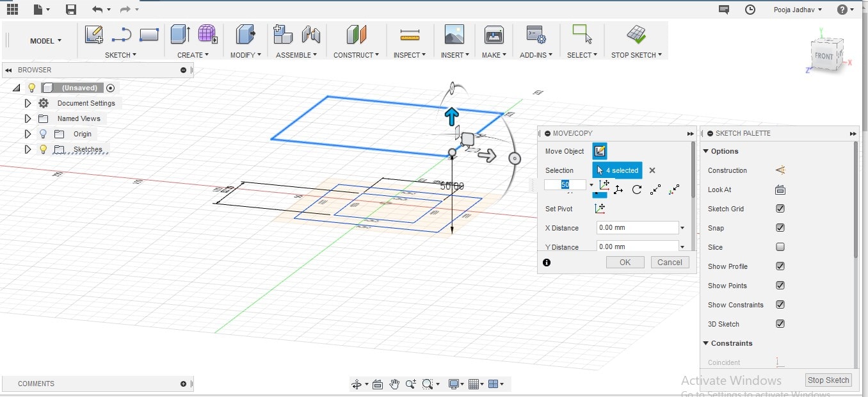This screenshot has height=397, width=868.
Task: Click the Insert image icon
Action: pos(454,35)
